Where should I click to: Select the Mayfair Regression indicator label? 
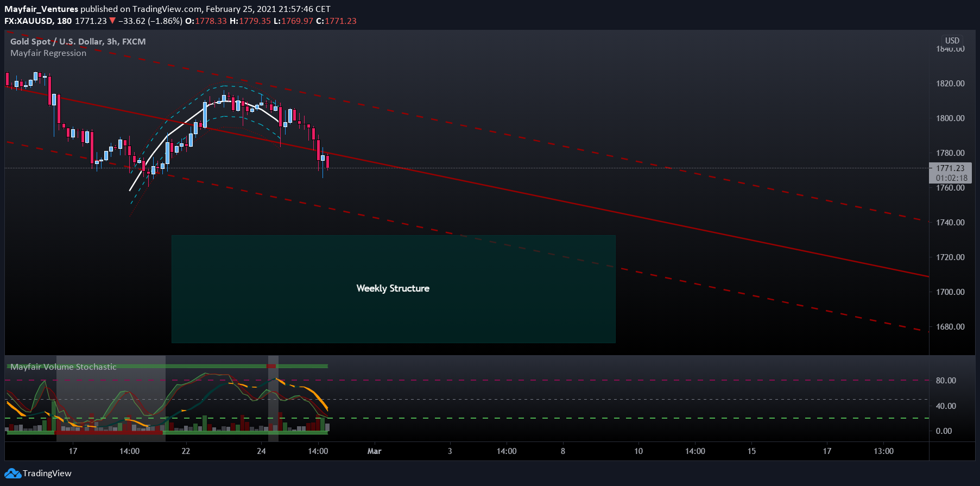coord(48,53)
